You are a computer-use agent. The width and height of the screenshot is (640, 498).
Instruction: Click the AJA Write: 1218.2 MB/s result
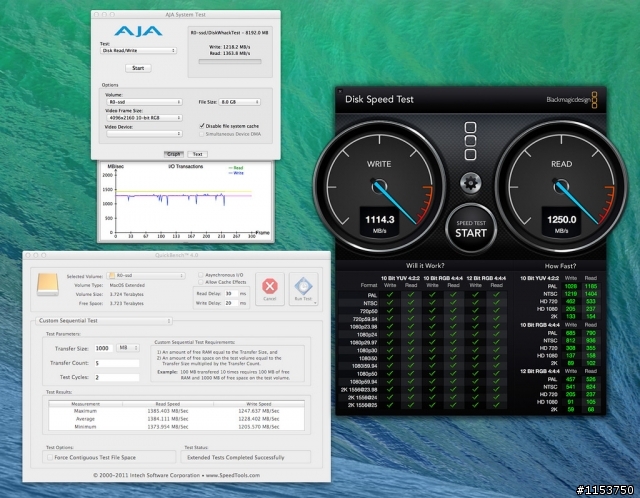pos(230,47)
